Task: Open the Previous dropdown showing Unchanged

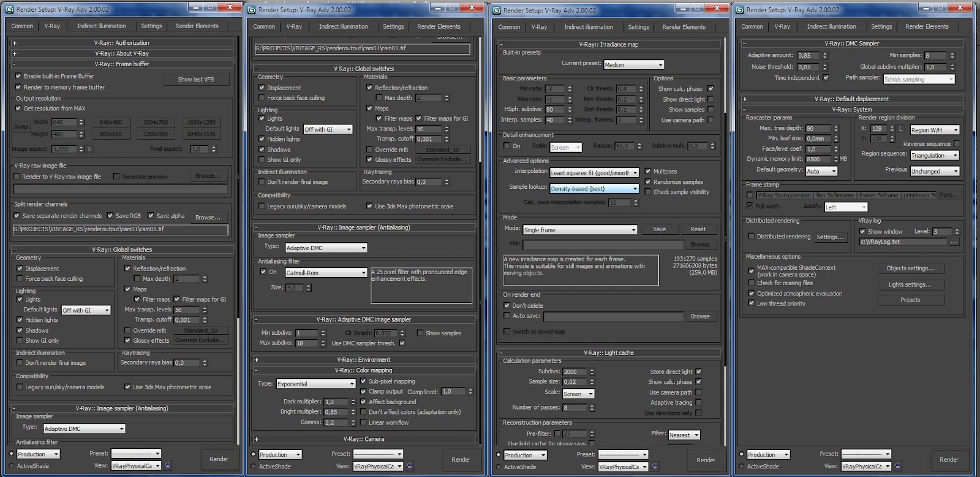Action: 935,171
